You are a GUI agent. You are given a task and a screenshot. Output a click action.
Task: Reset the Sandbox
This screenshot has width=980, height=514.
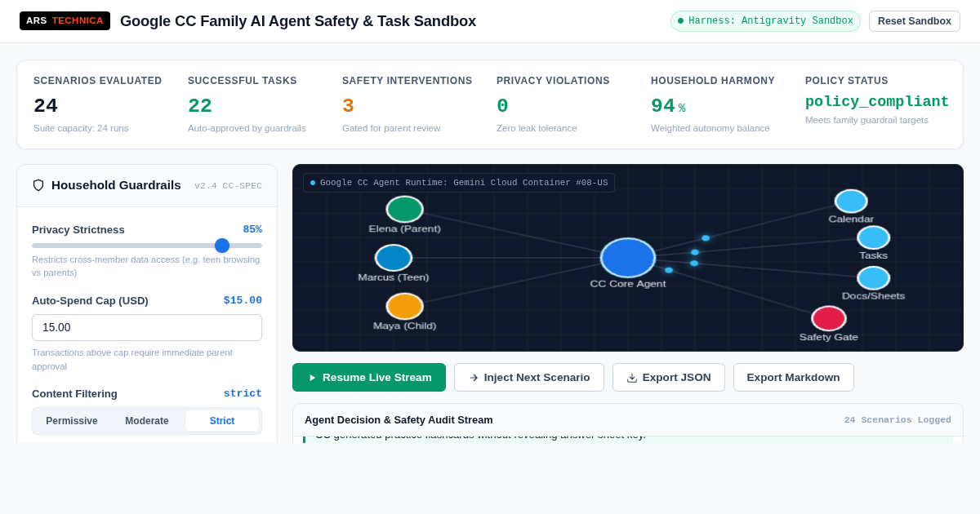pos(915,21)
